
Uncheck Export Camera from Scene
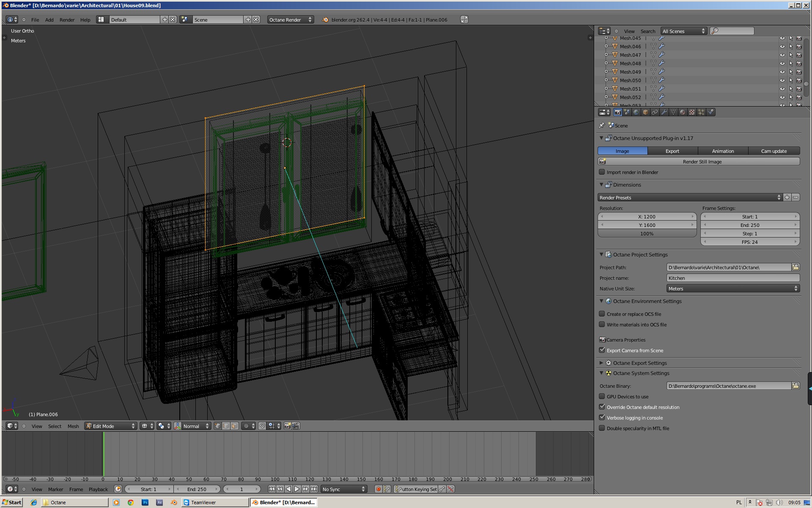coord(602,350)
